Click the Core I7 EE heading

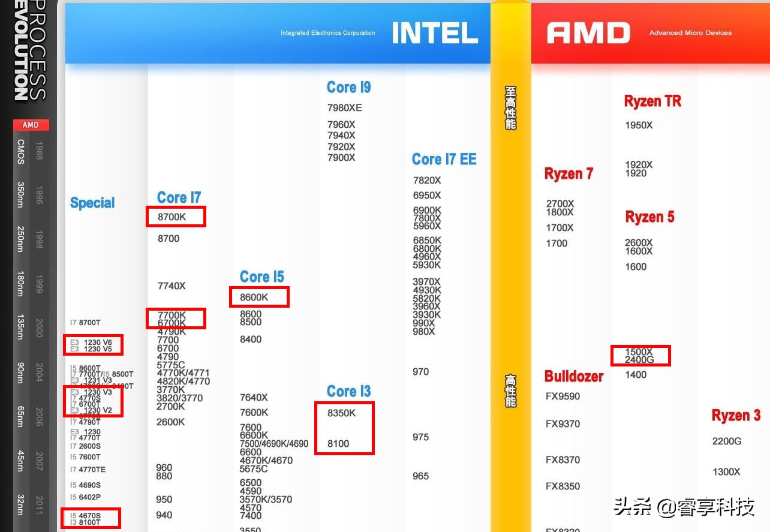click(x=445, y=159)
